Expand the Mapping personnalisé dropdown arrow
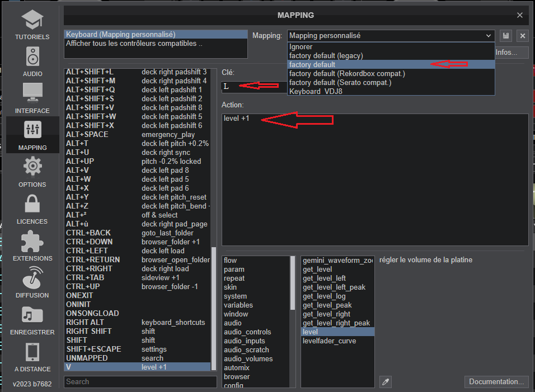The height and width of the screenshot is (392, 535). (488, 36)
